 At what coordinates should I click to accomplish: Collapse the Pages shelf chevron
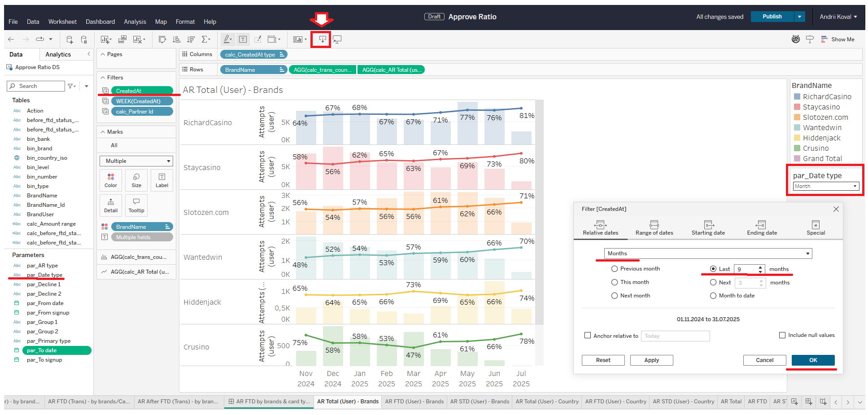point(103,54)
